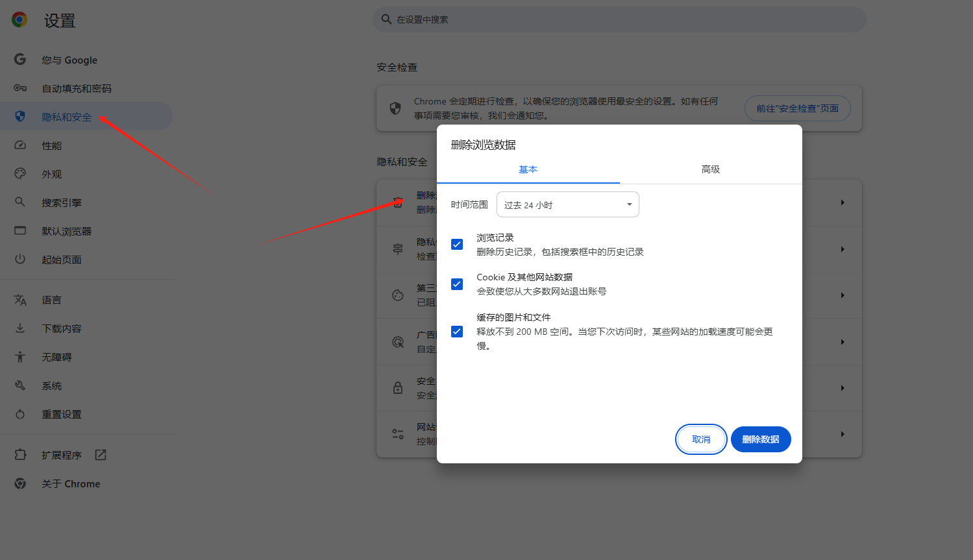Click the Chrome icon for 关于 Chrome
This screenshot has height=560, width=973.
20,483
